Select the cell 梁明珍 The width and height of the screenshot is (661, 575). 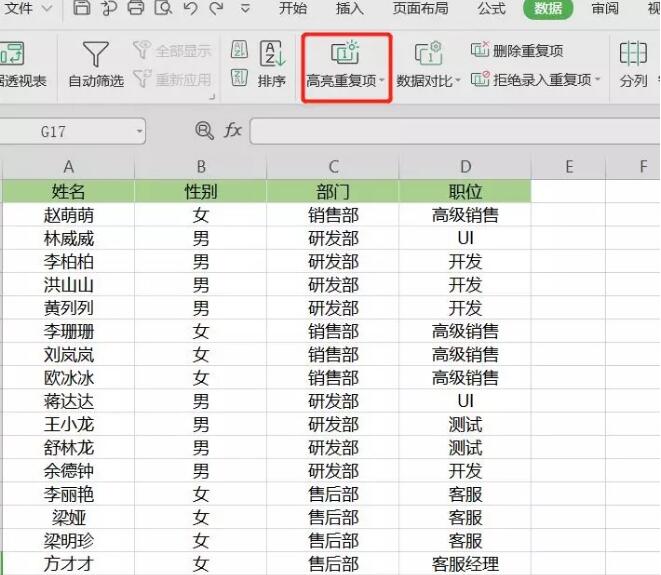pyautogui.click(x=68, y=540)
